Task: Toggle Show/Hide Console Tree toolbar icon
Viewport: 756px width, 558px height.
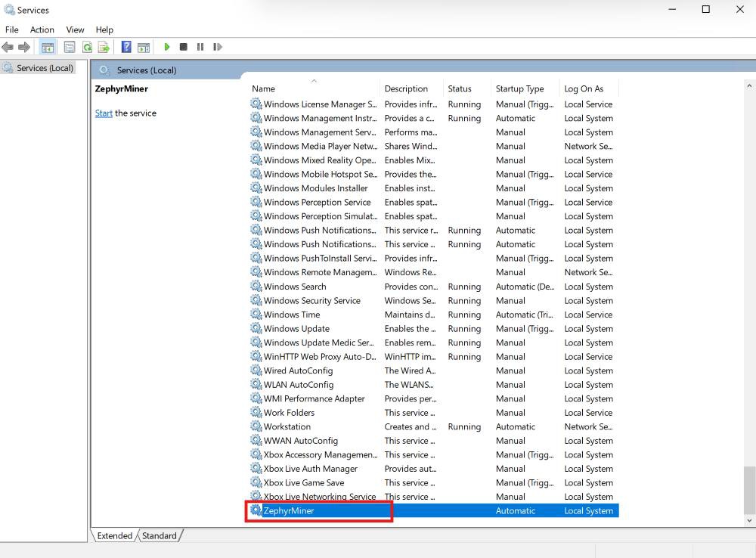Action: coord(48,47)
